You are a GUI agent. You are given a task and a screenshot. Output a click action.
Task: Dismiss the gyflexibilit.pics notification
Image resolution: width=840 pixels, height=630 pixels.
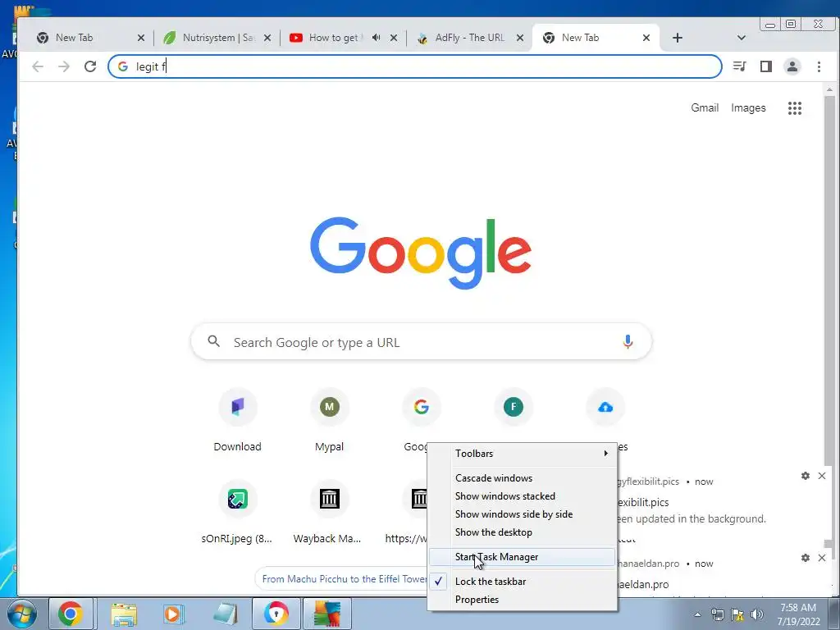pyautogui.click(x=822, y=476)
